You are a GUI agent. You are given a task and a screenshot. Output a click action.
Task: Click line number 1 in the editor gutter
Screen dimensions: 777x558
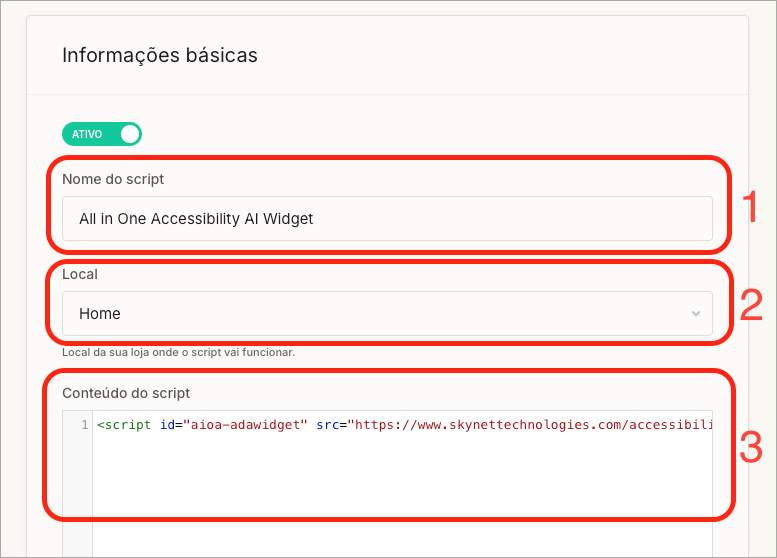coord(84,425)
